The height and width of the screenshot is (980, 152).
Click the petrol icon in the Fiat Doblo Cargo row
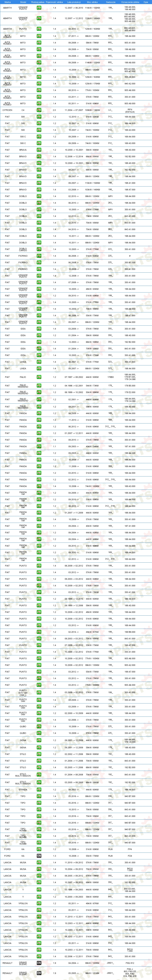(x=39, y=249)
